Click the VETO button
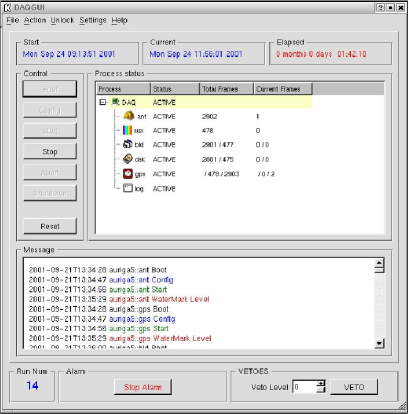Screen dimensions: 409x414 point(354,387)
